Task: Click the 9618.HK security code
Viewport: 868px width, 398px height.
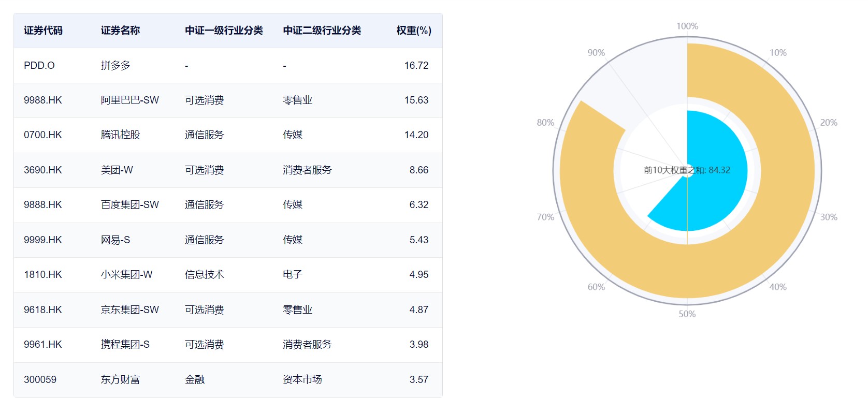Action: click(x=43, y=309)
